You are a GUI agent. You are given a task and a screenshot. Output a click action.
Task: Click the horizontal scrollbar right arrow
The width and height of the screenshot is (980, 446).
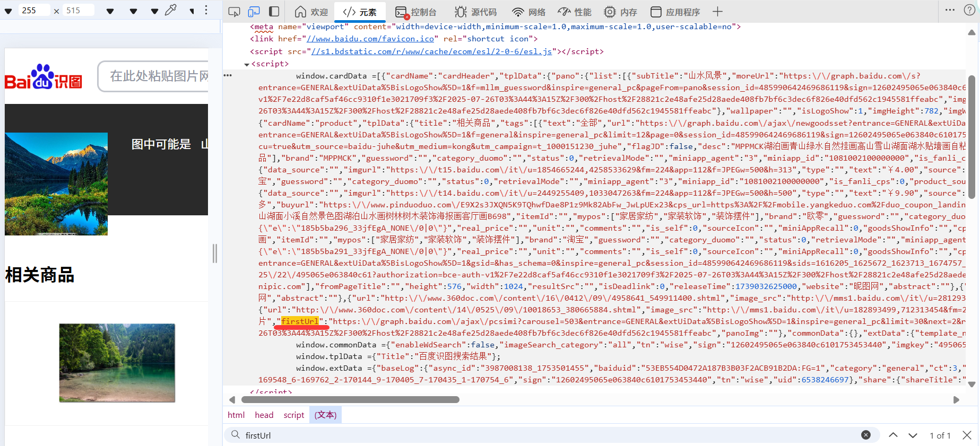tap(956, 400)
